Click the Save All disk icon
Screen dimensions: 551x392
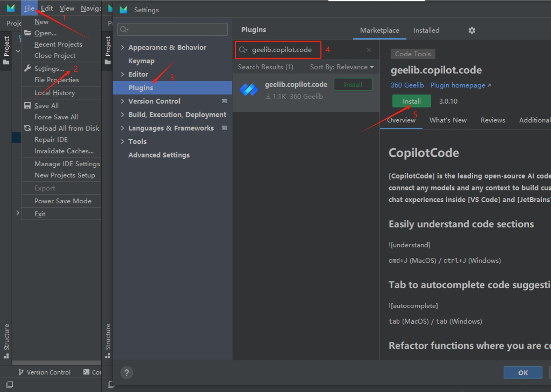click(28, 105)
